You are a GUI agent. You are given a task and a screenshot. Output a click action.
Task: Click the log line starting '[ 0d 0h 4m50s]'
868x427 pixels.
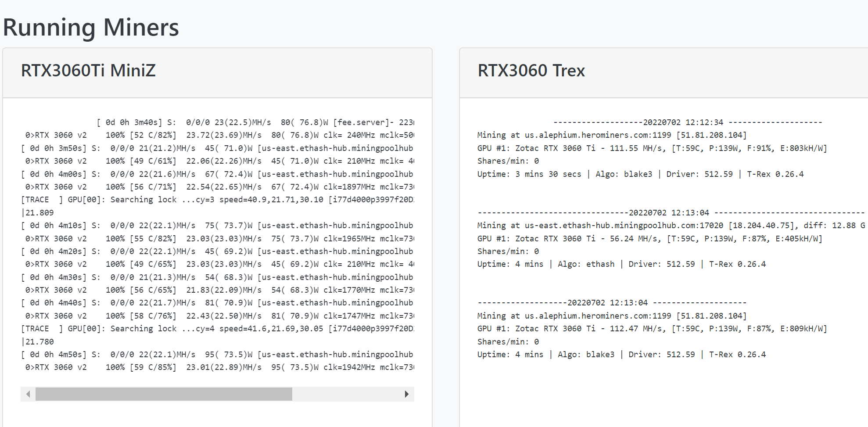click(x=217, y=355)
